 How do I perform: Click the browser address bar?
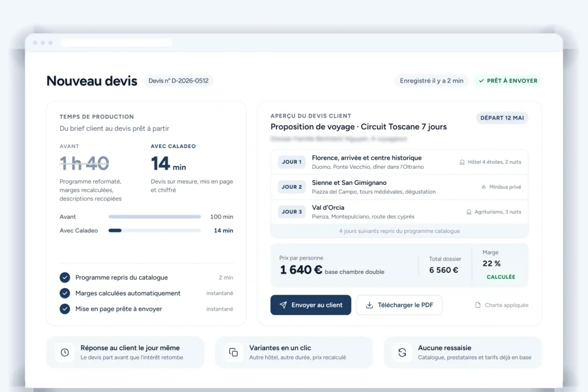tap(116, 42)
